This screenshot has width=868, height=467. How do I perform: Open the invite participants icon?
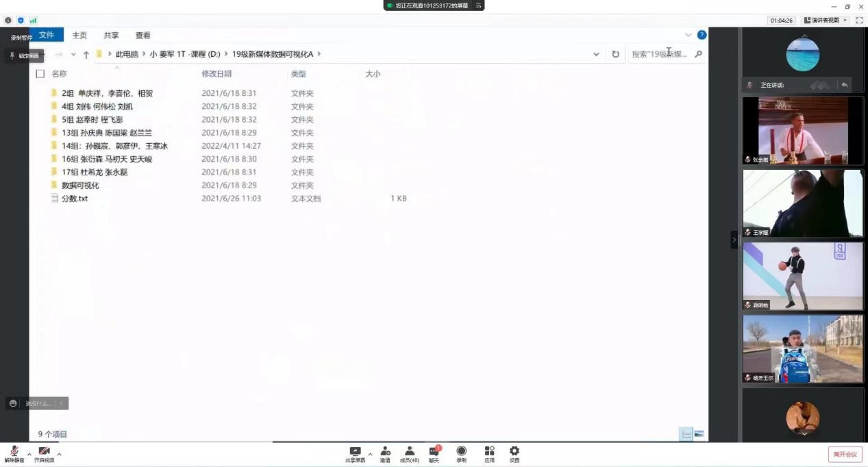coord(385,454)
